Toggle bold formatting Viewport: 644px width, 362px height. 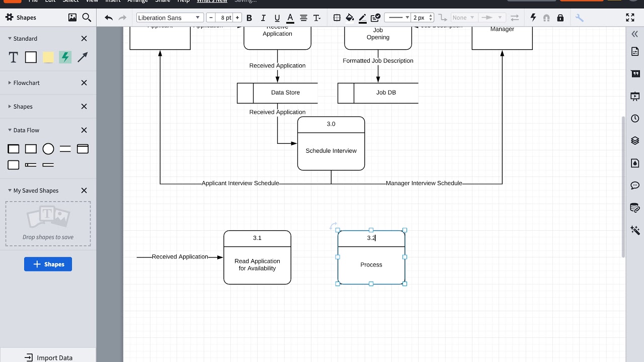coord(249,18)
